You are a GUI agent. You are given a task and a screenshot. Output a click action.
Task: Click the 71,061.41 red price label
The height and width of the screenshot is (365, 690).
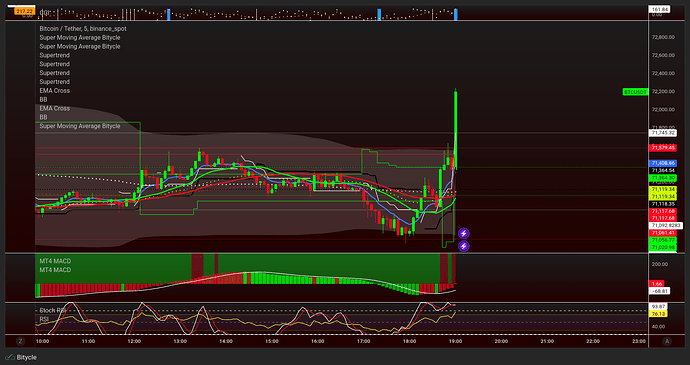[663, 233]
